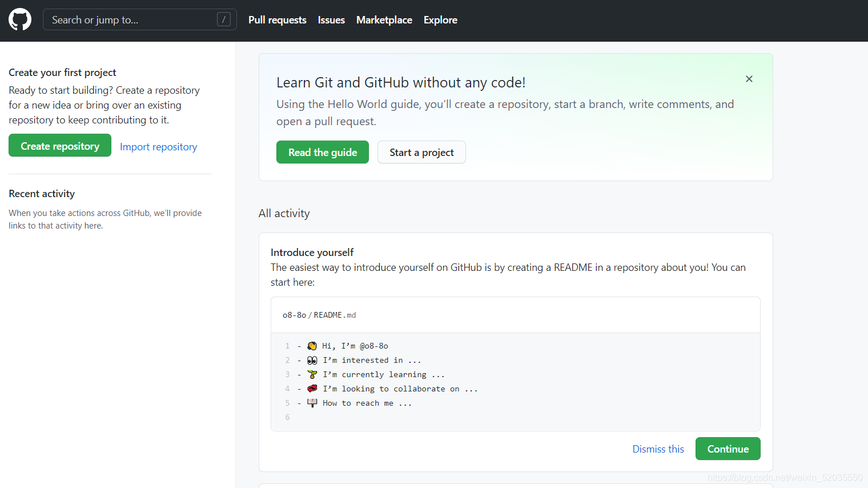Screen dimensions: 868x488
Task: Click the 'Hi, I'm @o8-8o' line
Action: tap(355, 346)
